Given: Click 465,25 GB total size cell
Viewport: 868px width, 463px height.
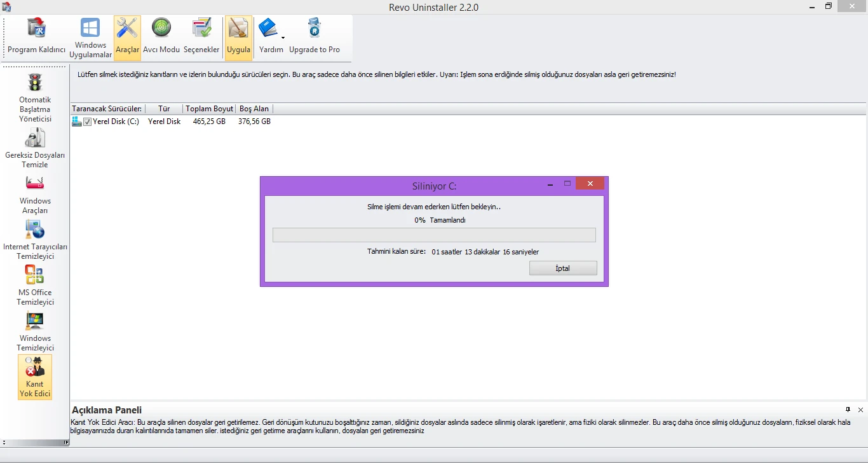Looking at the screenshot, I should (x=209, y=121).
